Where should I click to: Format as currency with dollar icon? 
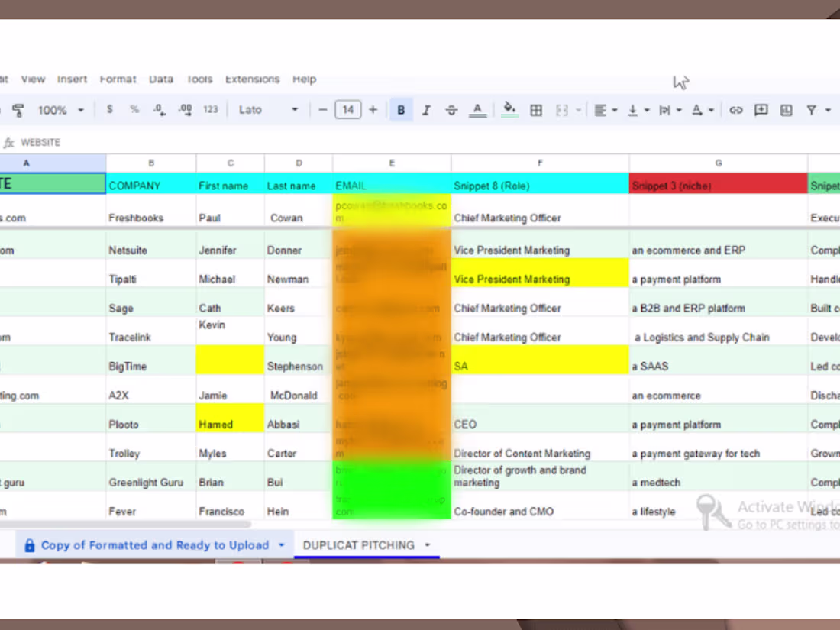pyautogui.click(x=110, y=109)
